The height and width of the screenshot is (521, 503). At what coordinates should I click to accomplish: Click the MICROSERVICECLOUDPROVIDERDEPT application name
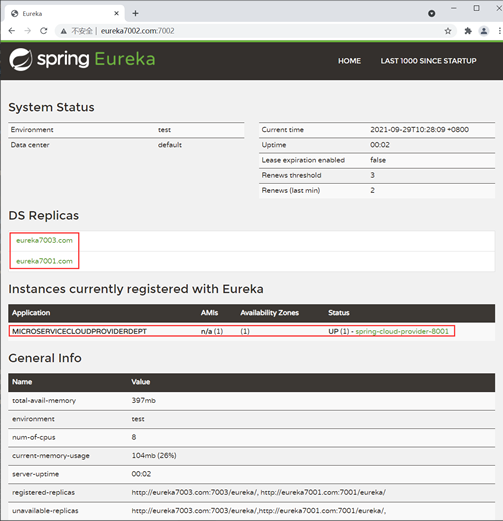coord(79,331)
